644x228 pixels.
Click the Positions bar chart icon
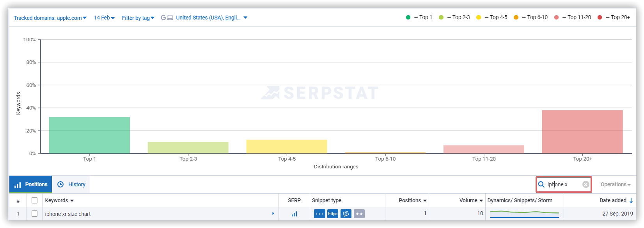click(18, 185)
